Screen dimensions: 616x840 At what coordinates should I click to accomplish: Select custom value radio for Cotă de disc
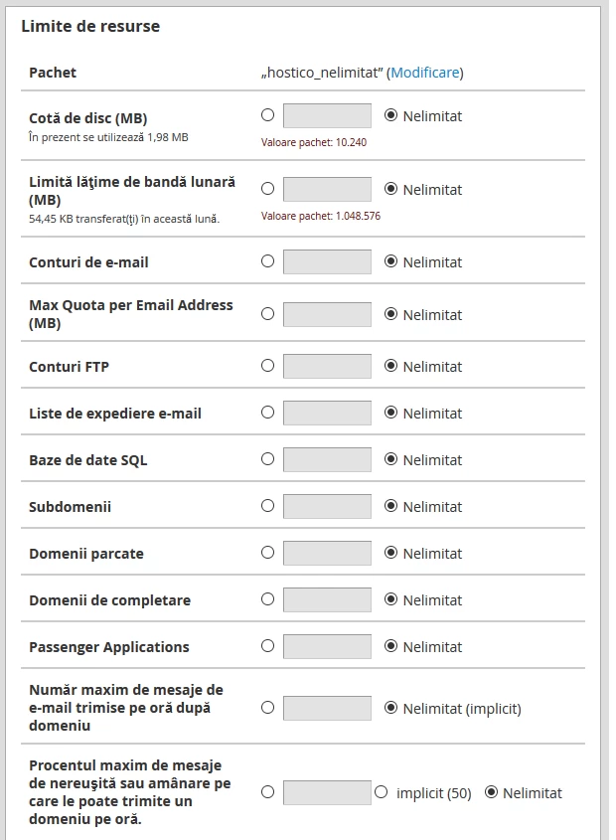(267, 115)
